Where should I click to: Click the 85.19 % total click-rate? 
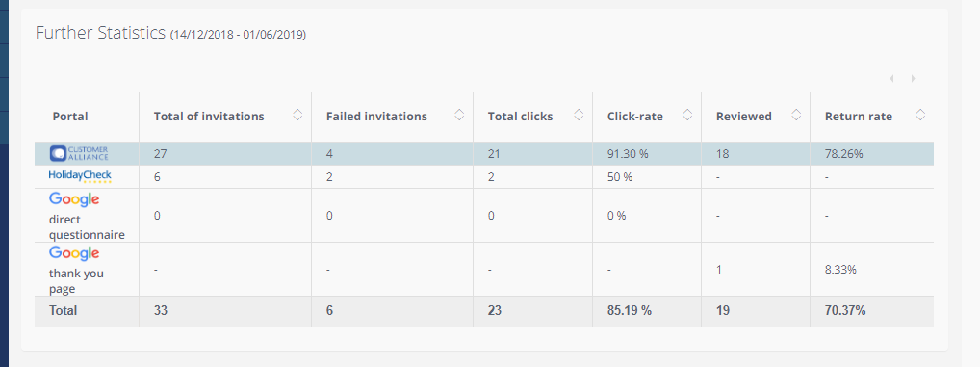click(x=630, y=310)
